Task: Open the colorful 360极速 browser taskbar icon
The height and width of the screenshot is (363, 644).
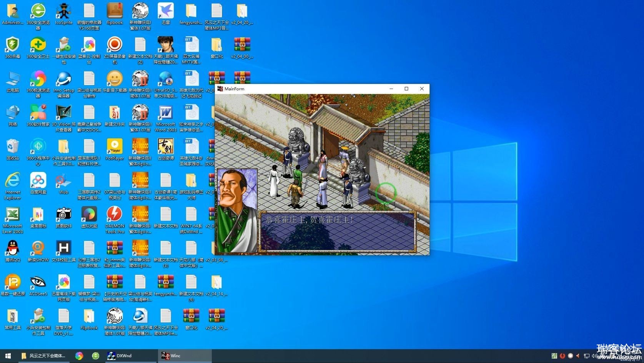Action: (x=79, y=356)
